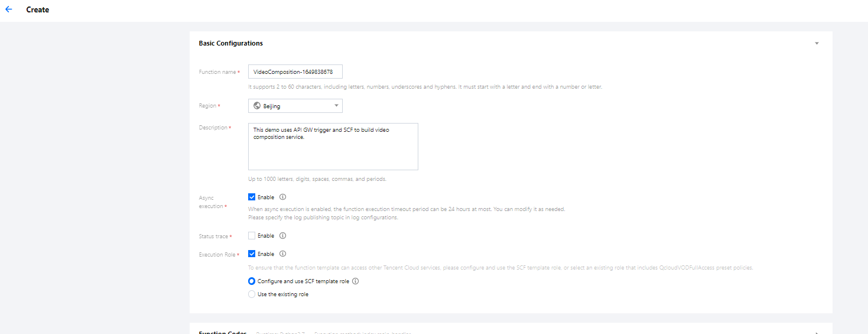Screen dimensions: 868x334
Task: Click the Create page title
Action: (38, 9)
